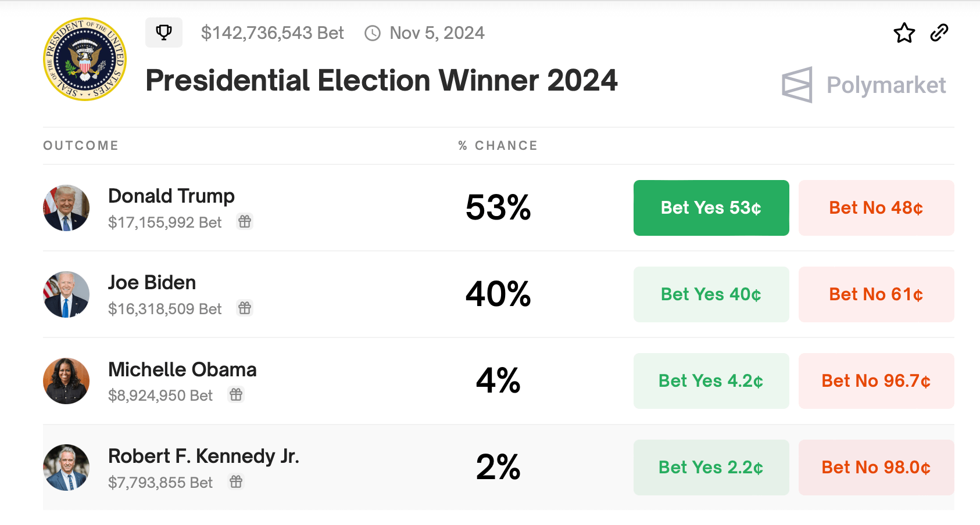Select Bet Yes 4.2¢ for Michelle Obama
This screenshot has width=980, height=525.
[x=711, y=381]
